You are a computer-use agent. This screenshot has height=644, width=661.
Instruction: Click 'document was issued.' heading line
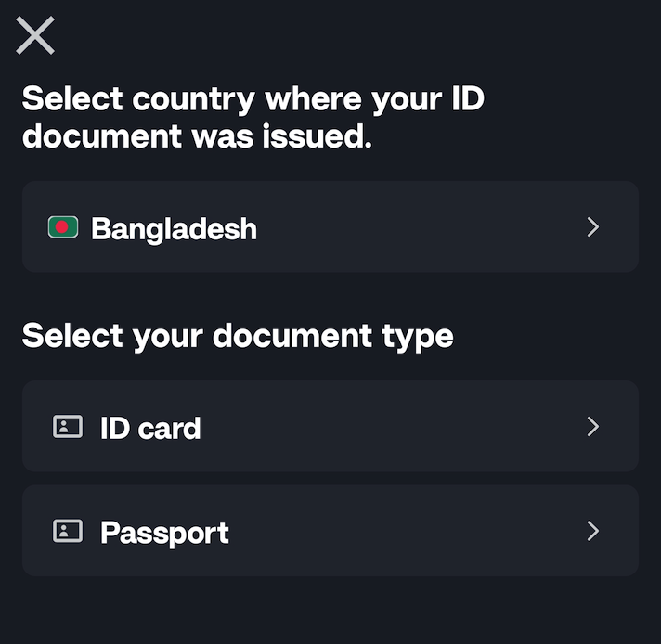197,136
